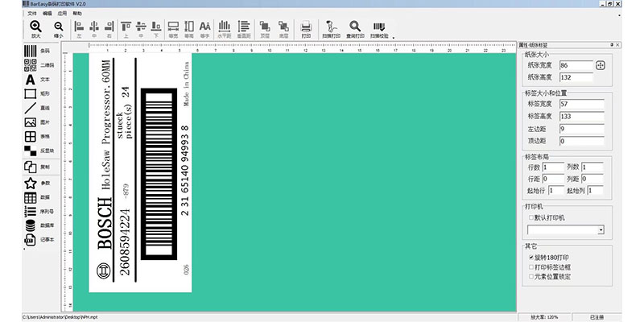Image resolution: width=644 pixels, height=322 pixels.
Task: Select the barcode (条码) tool
Action: pyautogui.click(x=31, y=51)
